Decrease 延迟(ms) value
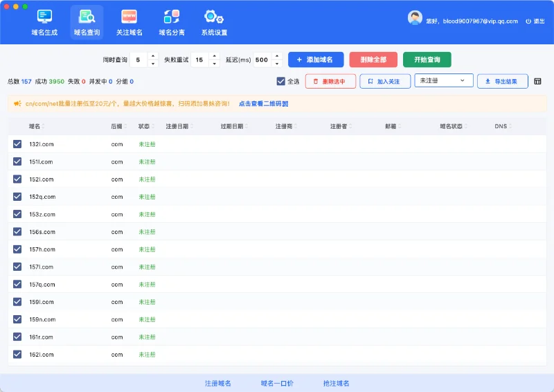 [x=277, y=64]
